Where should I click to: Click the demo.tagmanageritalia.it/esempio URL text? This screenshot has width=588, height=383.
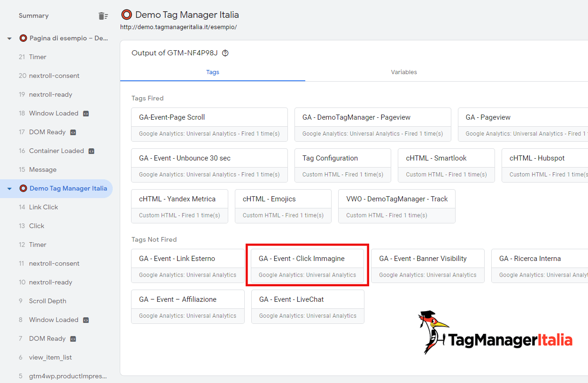click(x=178, y=27)
